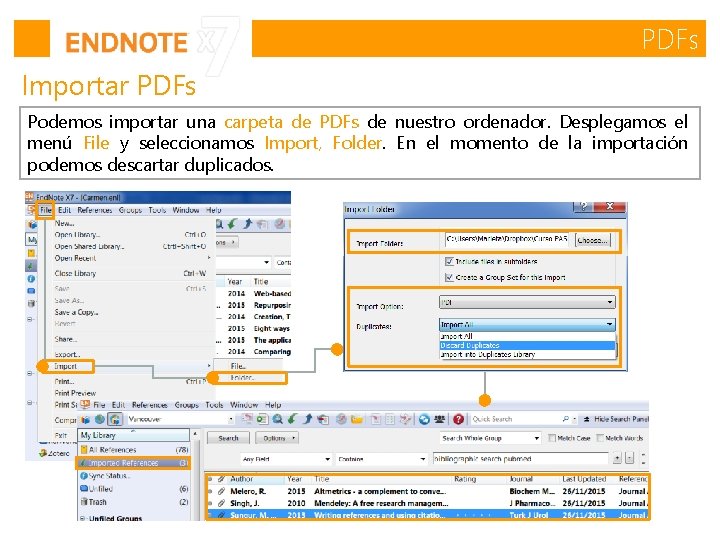Enable Match Words checkbox
Viewport: 720px width, 540px height.
click(x=600, y=438)
